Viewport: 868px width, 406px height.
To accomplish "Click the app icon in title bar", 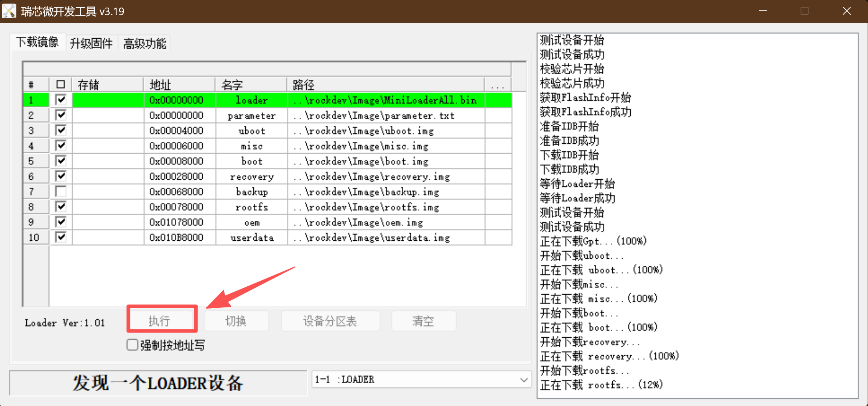I will coord(9,11).
